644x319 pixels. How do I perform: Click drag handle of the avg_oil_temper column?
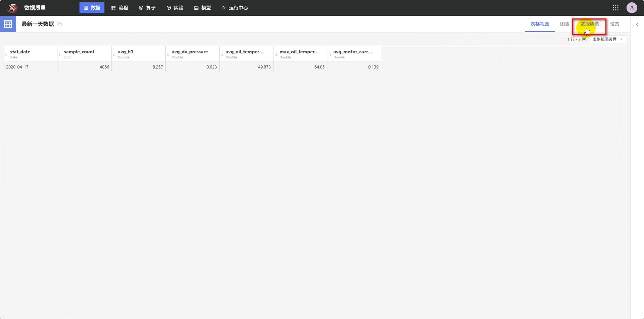pos(222,54)
